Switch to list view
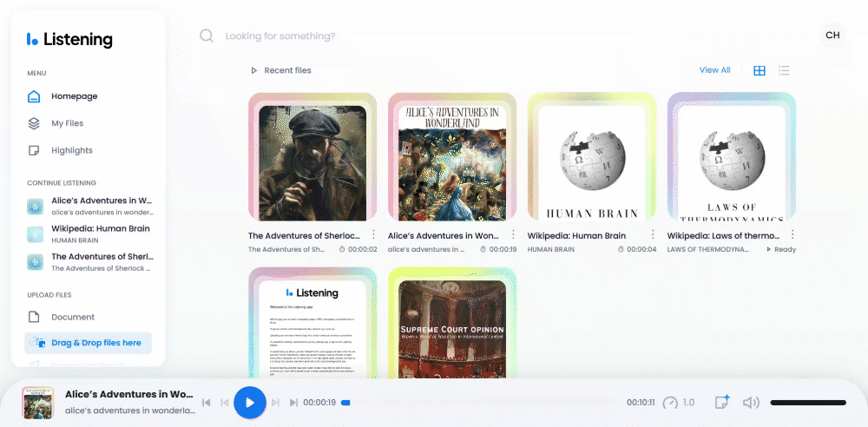 (x=784, y=70)
